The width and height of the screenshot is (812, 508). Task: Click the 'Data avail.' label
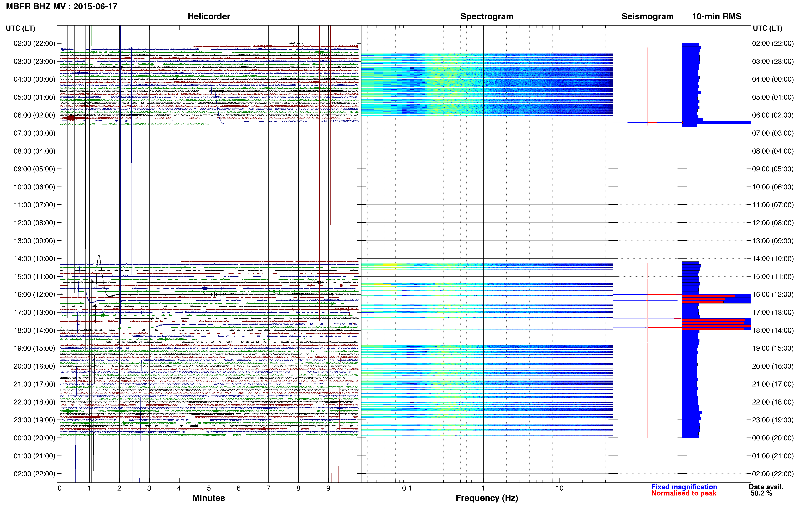[x=766, y=487]
